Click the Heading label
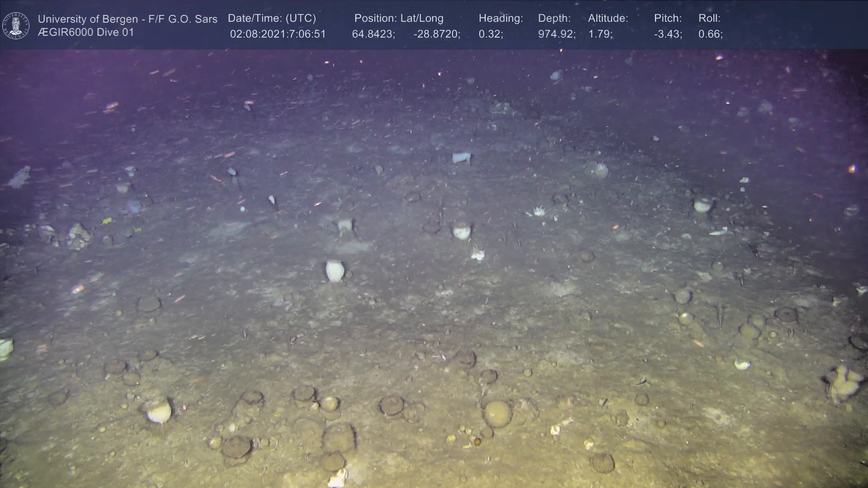The height and width of the screenshot is (488, 868). click(x=500, y=18)
